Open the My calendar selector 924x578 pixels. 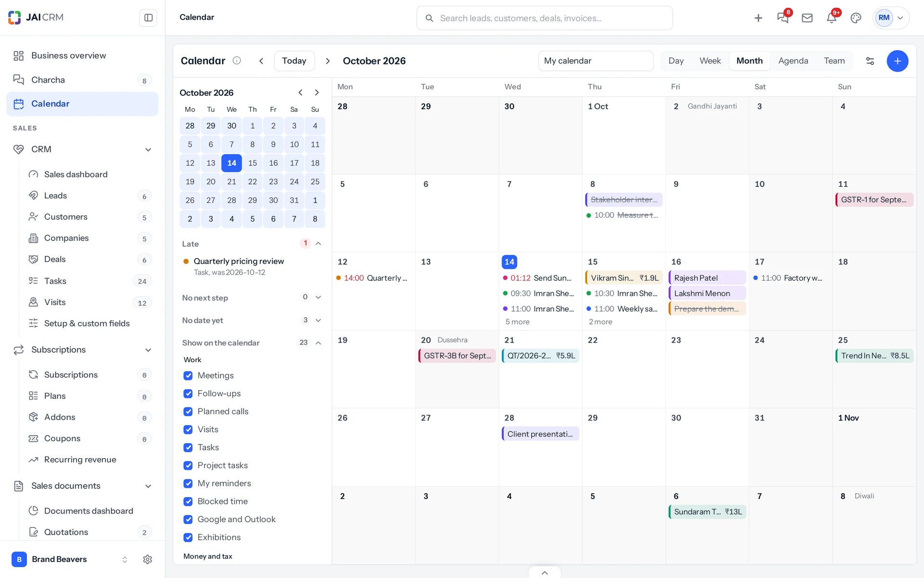(596, 61)
